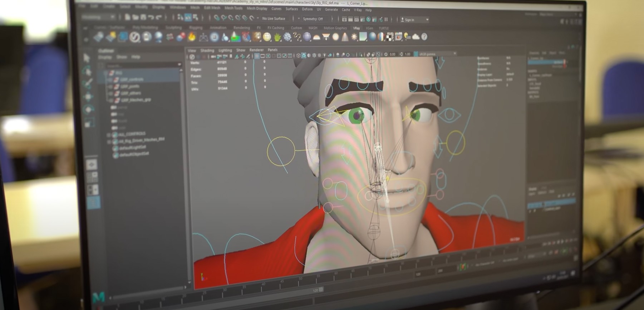Toggle the view transform icon beside sRGB gamma
The image size is (644, 310).
[x=415, y=54]
